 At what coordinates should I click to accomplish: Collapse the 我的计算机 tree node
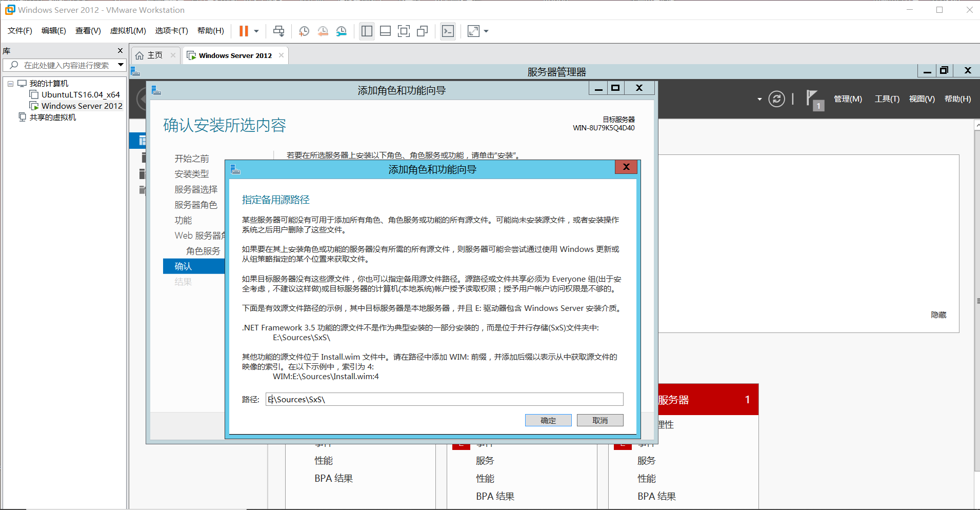click(10, 83)
